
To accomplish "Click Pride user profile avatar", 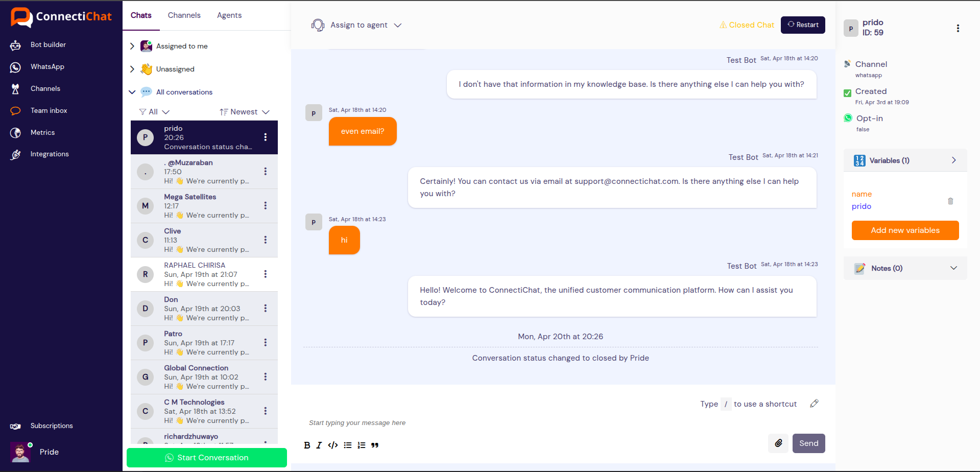I will pos(20,452).
